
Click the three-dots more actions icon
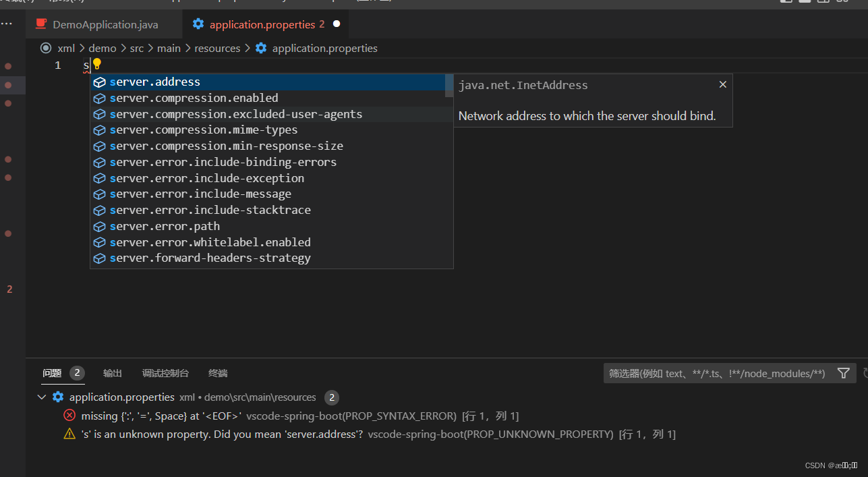point(6,24)
